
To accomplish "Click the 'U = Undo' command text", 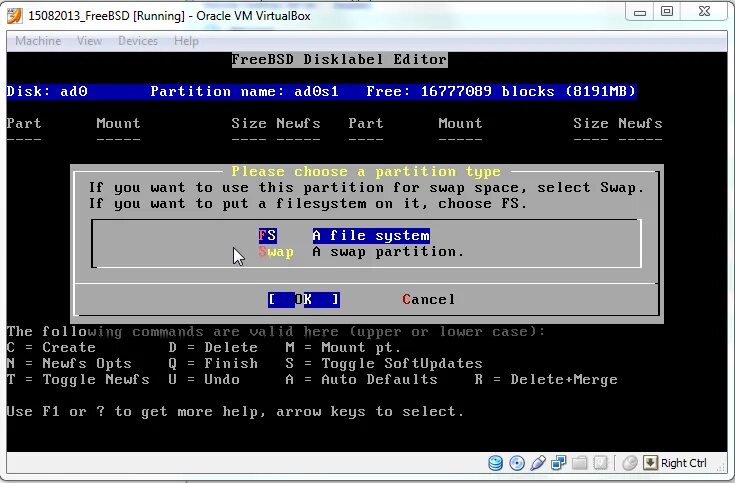I will [204, 379].
